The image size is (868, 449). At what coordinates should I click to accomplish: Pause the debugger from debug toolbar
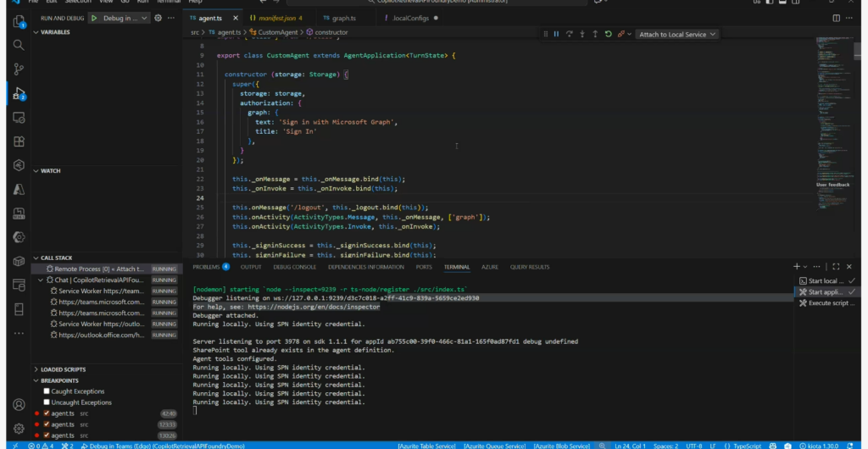click(556, 34)
